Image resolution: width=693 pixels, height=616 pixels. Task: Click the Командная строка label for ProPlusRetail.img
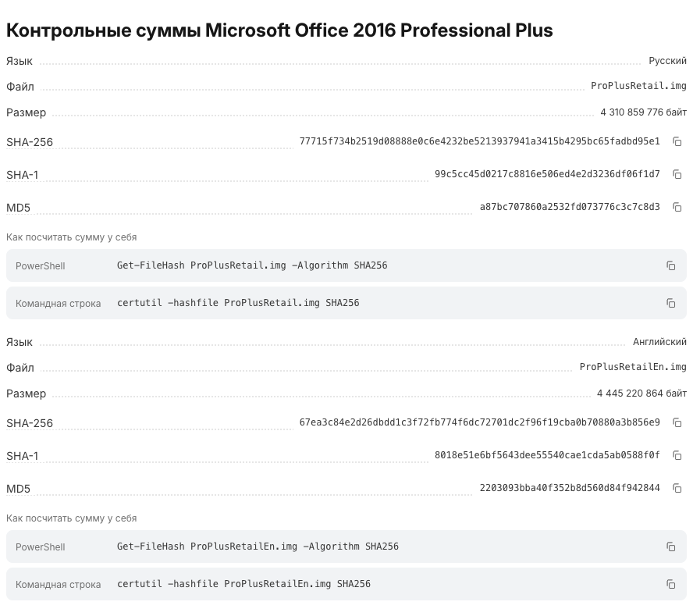click(x=58, y=304)
